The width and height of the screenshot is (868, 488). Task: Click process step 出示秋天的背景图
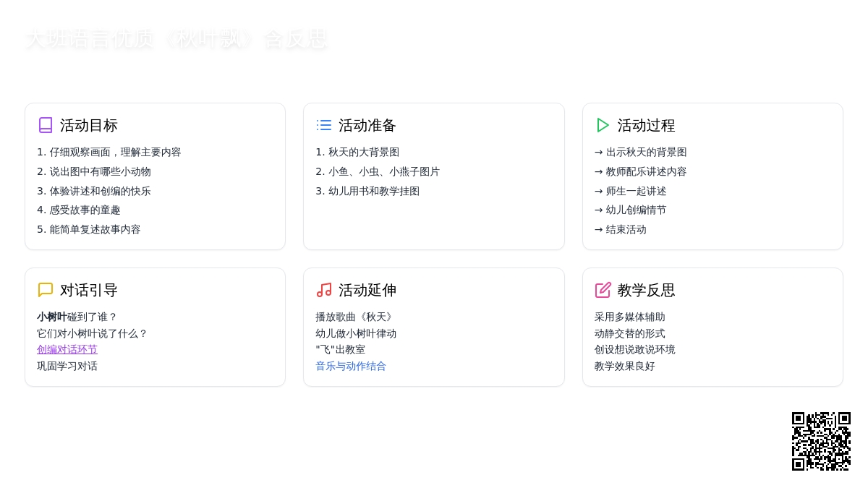click(x=646, y=153)
